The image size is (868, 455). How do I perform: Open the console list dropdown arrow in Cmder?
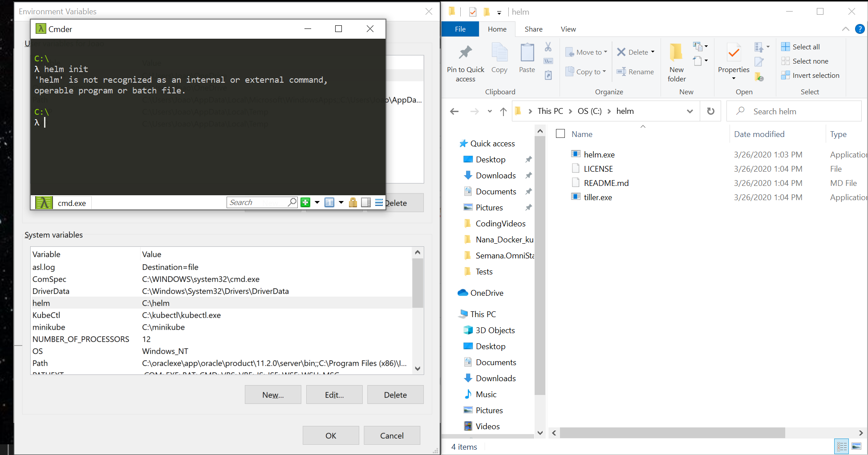[x=341, y=202]
